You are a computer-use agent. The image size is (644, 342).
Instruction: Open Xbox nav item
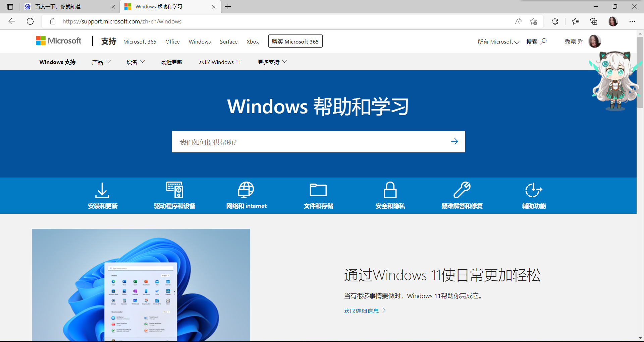253,42
